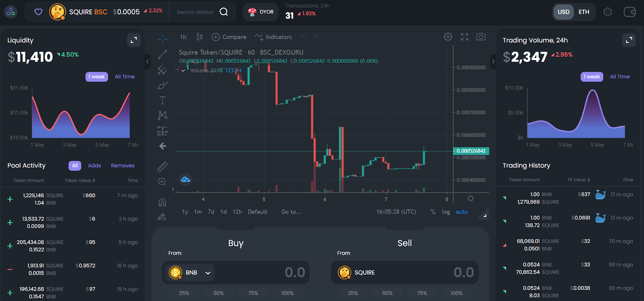
Task: Open the UTC time zone selector
Action: coord(396,212)
